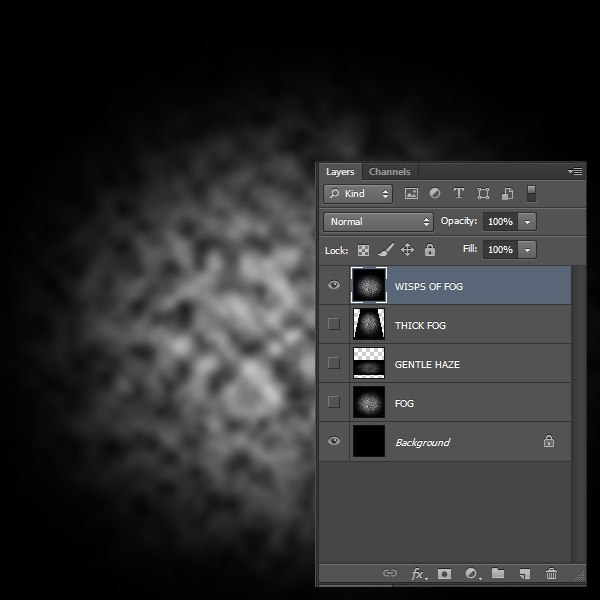Image resolution: width=600 pixels, height=600 pixels.
Task: Select the GENTLE HAZE layer thumbnail
Action: 369,364
